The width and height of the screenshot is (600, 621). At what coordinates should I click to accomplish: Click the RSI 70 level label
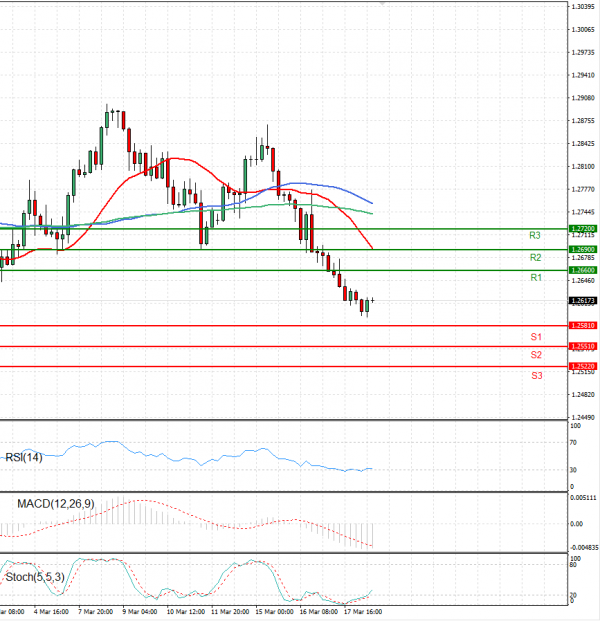click(x=573, y=443)
